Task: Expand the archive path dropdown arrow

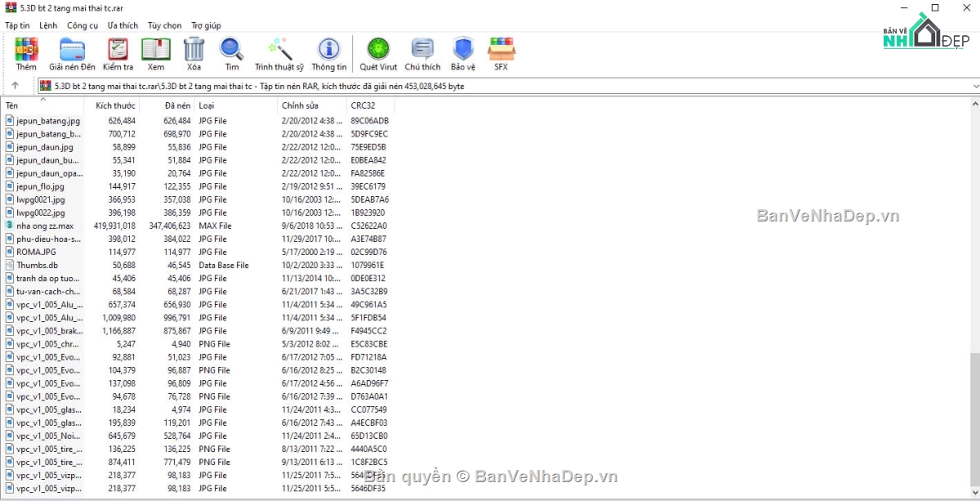Action: pos(975,86)
